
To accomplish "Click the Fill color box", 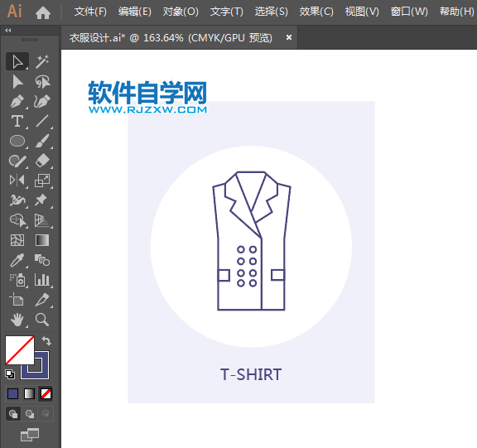I will pyautogui.click(x=20, y=350).
